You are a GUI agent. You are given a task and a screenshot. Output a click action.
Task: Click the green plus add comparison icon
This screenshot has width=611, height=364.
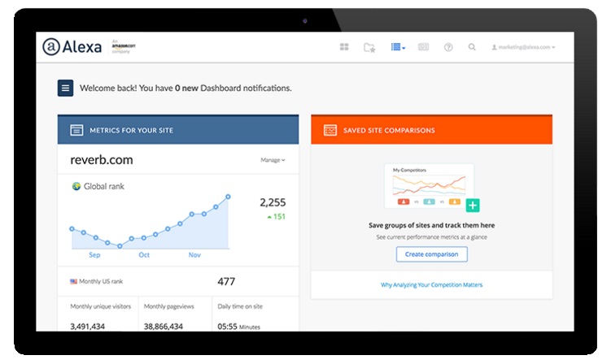(x=473, y=206)
